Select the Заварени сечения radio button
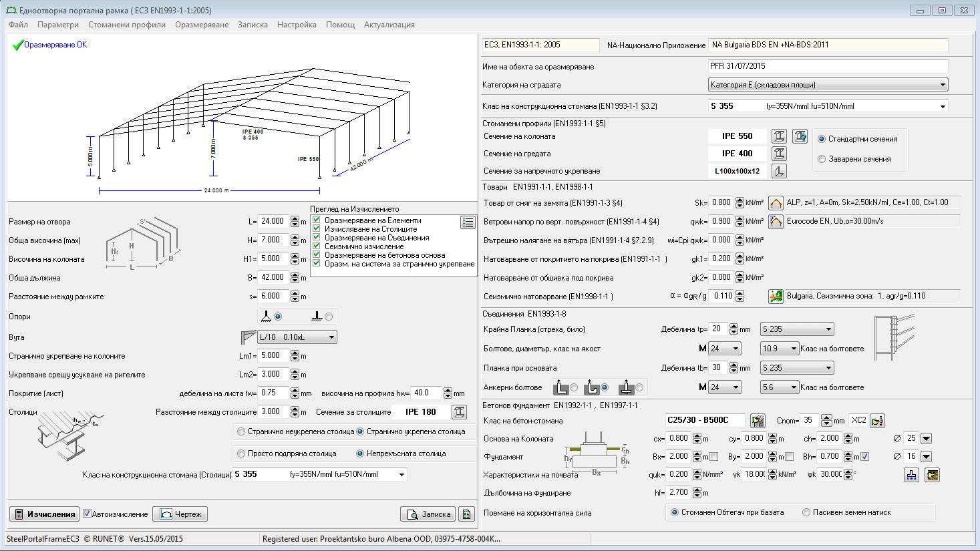This screenshot has width=980, height=551. coord(822,158)
